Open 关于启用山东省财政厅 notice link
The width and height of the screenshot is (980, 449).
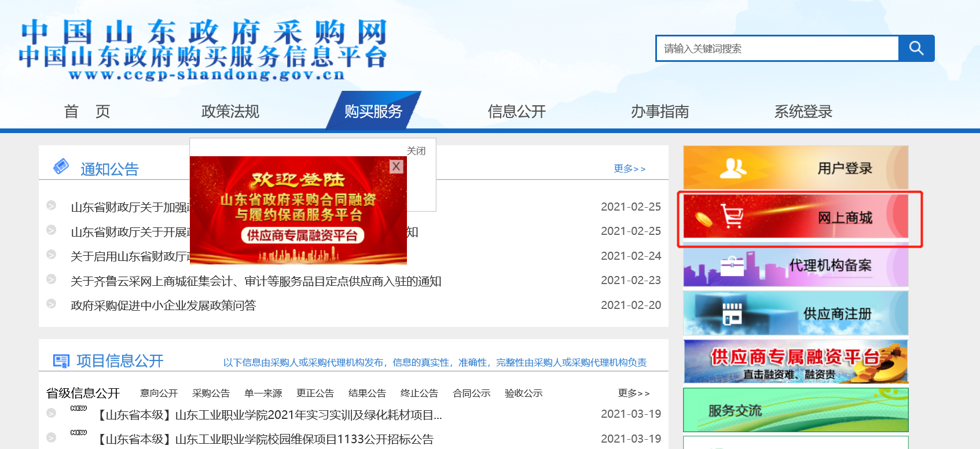(130, 256)
